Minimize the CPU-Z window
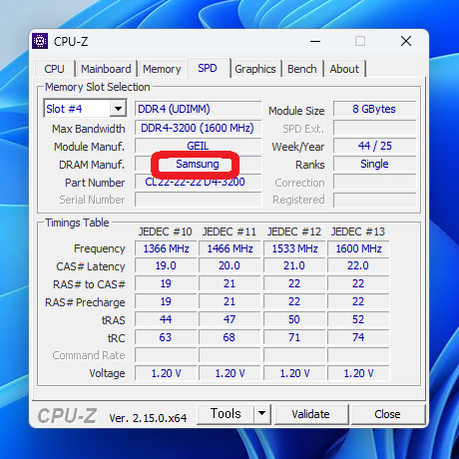This screenshot has width=459, height=459. click(x=315, y=41)
